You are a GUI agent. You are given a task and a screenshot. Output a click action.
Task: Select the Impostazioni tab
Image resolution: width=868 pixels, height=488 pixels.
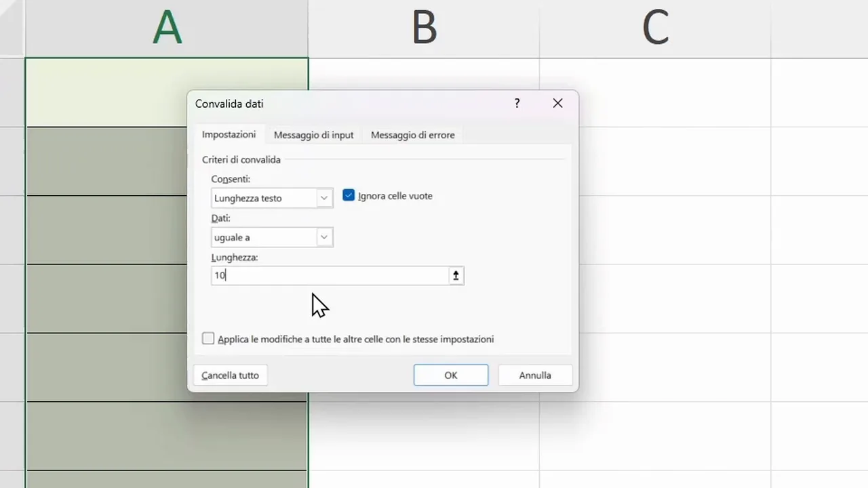point(229,135)
